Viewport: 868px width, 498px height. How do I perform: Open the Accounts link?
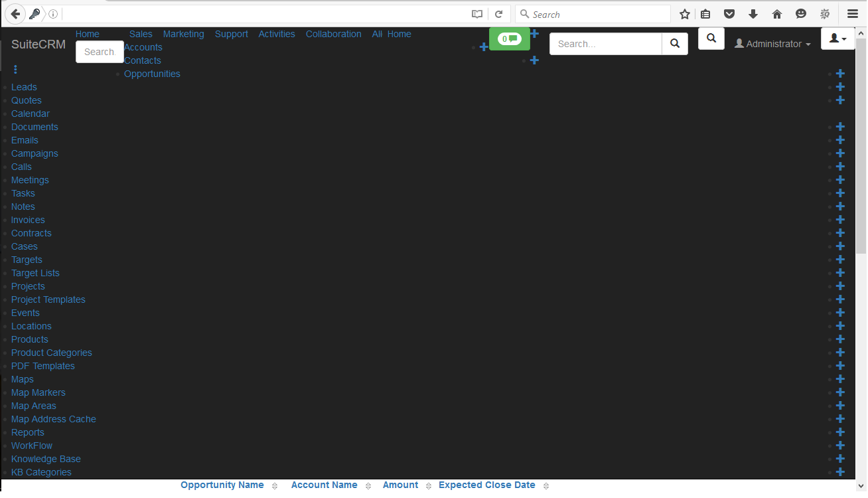[x=143, y=47]
